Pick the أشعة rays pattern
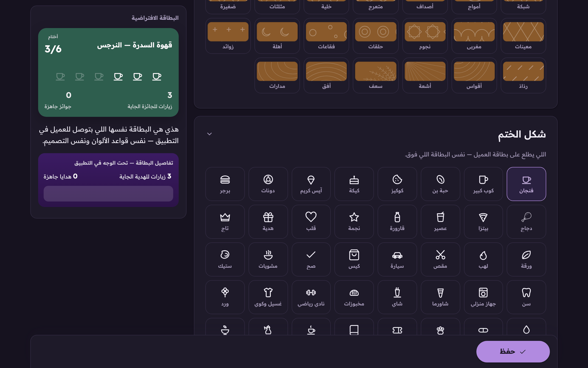Viewport: 588px width, 368px height. pyautogui.click(x=425, y=75)
